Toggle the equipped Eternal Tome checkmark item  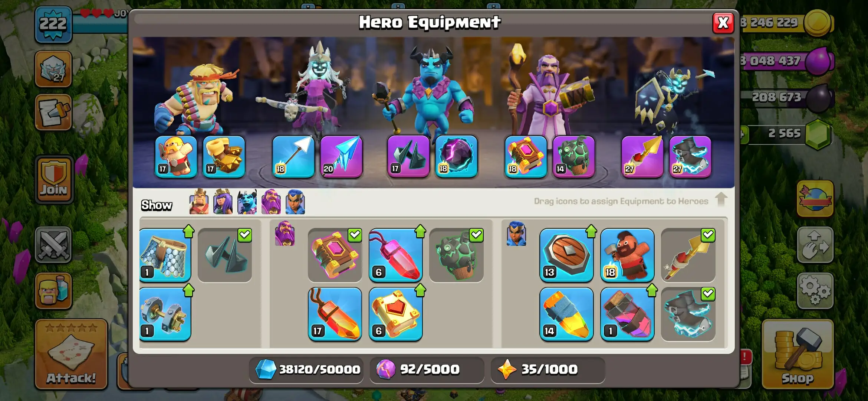[335, 255]
